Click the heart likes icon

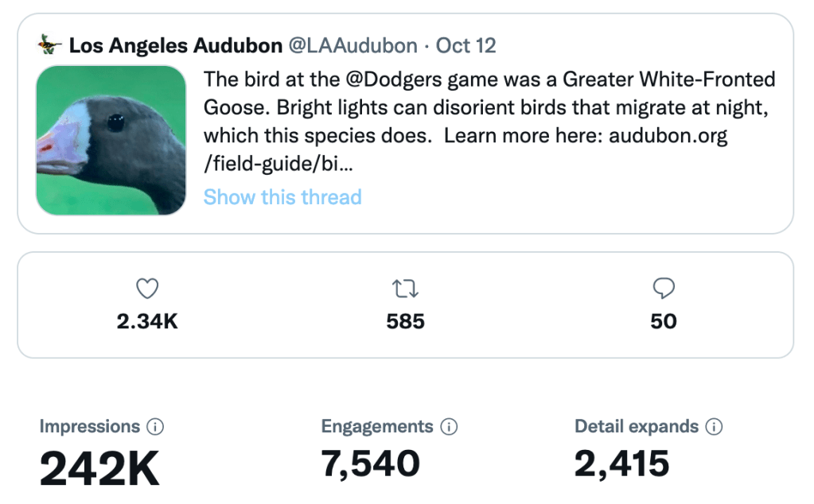click(x=148, y=289)
